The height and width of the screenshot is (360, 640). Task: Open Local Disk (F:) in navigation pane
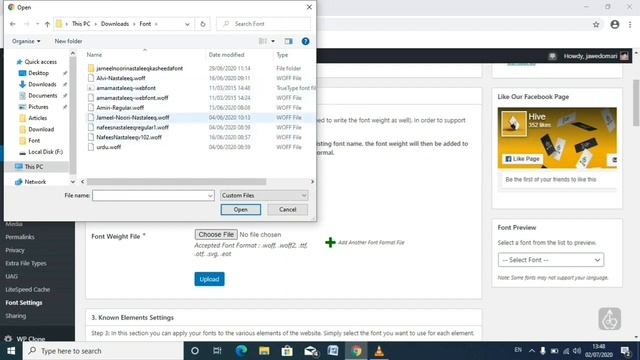click(x=45, y=152)
